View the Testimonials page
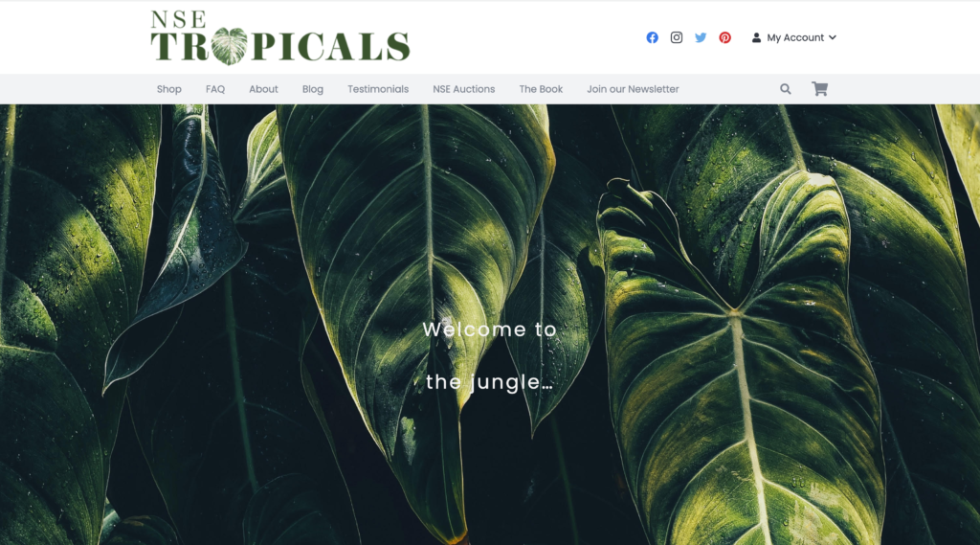 pyautogui.click(x=378, y=89)
